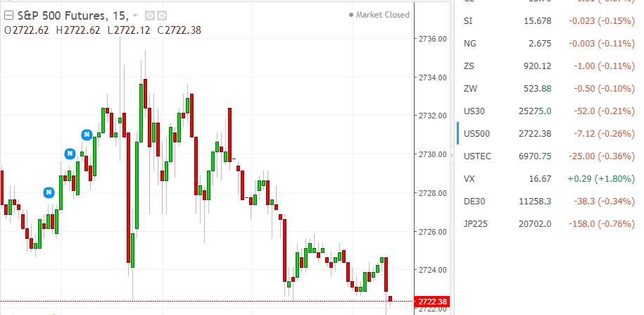Open the US30 watchlist entry
Screen dimensions: 644x315
(x=549, y=111)
